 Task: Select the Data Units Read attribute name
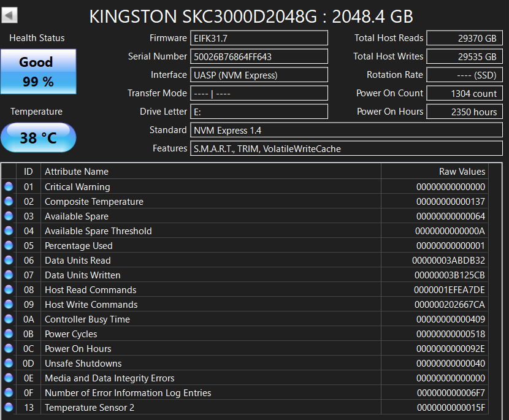(x=78, y=261)
